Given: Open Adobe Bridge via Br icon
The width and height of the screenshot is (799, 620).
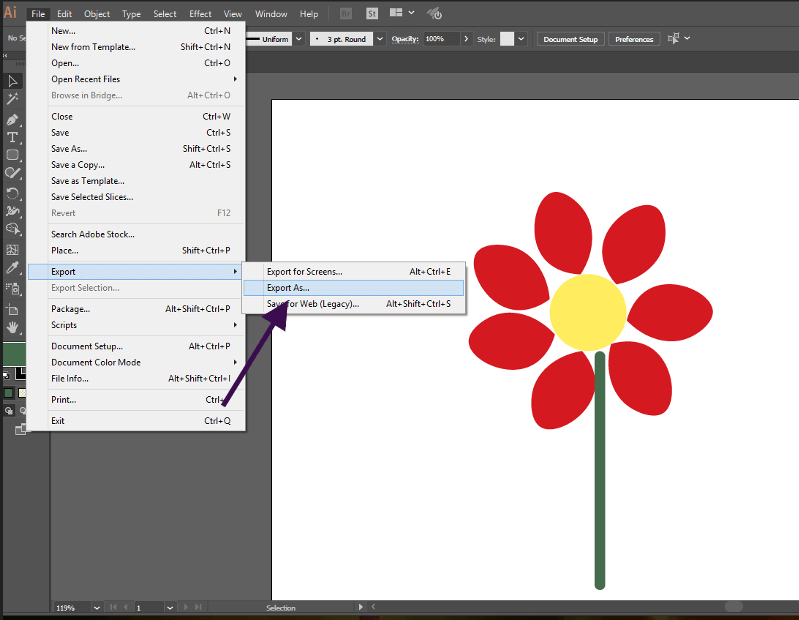Looking at the screenshot, I should 346,14.
